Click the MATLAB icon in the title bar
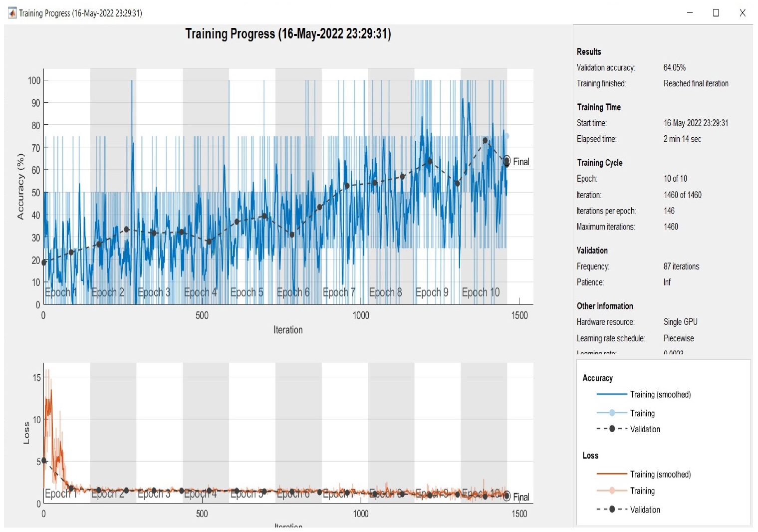The image size is (758, 532). (12, 13)
